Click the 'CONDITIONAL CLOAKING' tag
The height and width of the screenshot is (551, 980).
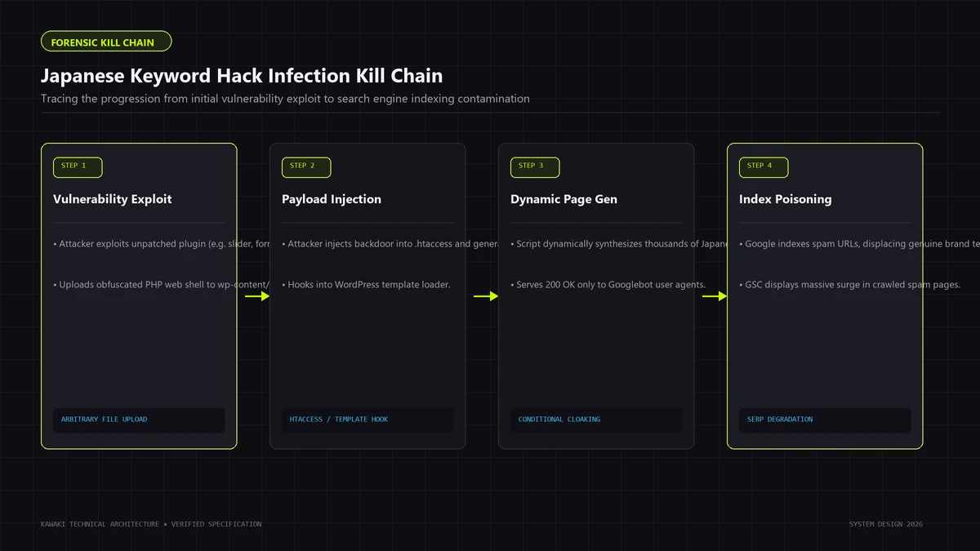point(596,420)
